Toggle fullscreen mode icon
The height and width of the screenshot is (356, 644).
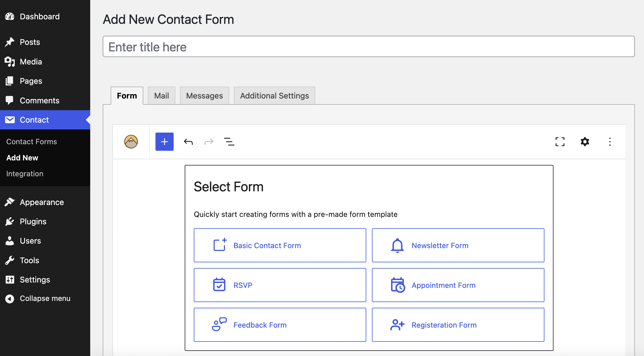560,142
